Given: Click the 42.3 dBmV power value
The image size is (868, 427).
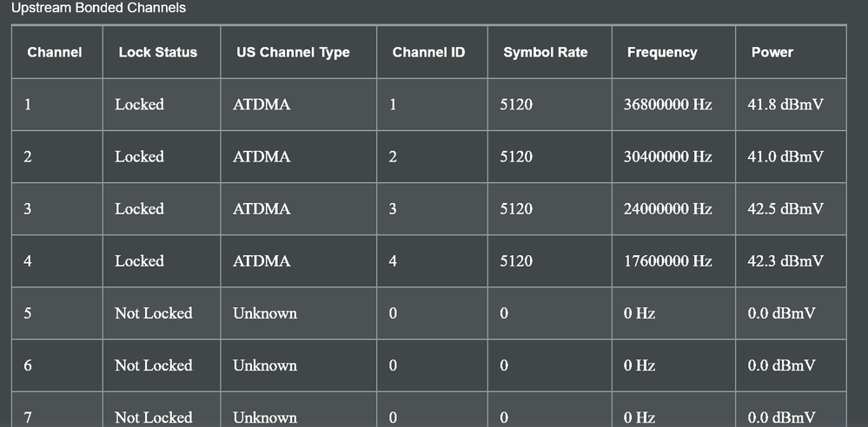Looking at the screenshot, I should 785,261.
